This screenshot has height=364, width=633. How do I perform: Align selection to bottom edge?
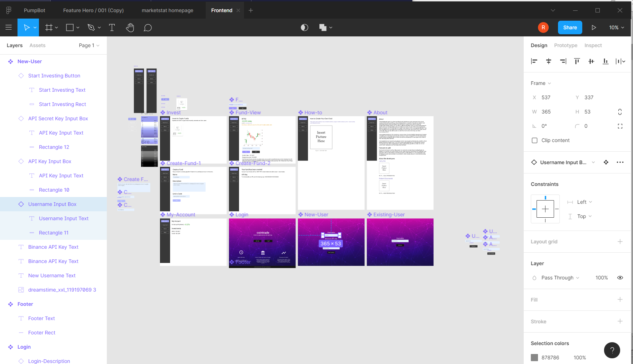(605, 61)
